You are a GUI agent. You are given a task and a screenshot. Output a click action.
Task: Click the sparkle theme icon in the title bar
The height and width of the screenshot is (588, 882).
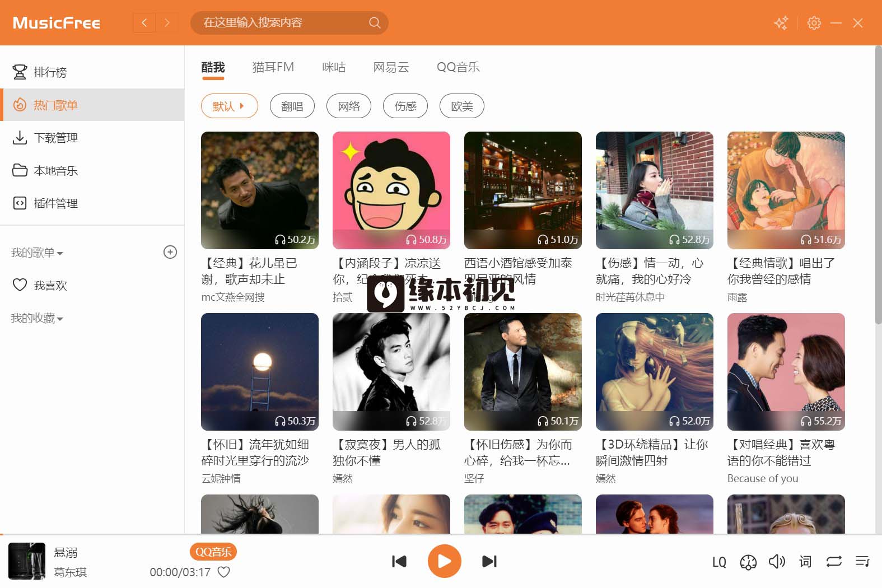point(781,23)
